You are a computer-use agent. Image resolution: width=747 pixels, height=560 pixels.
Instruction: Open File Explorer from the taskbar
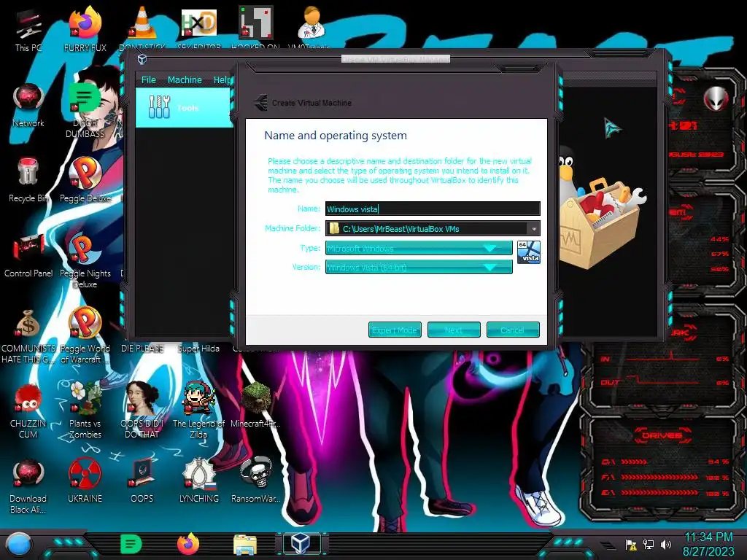[x=245, y=545]
